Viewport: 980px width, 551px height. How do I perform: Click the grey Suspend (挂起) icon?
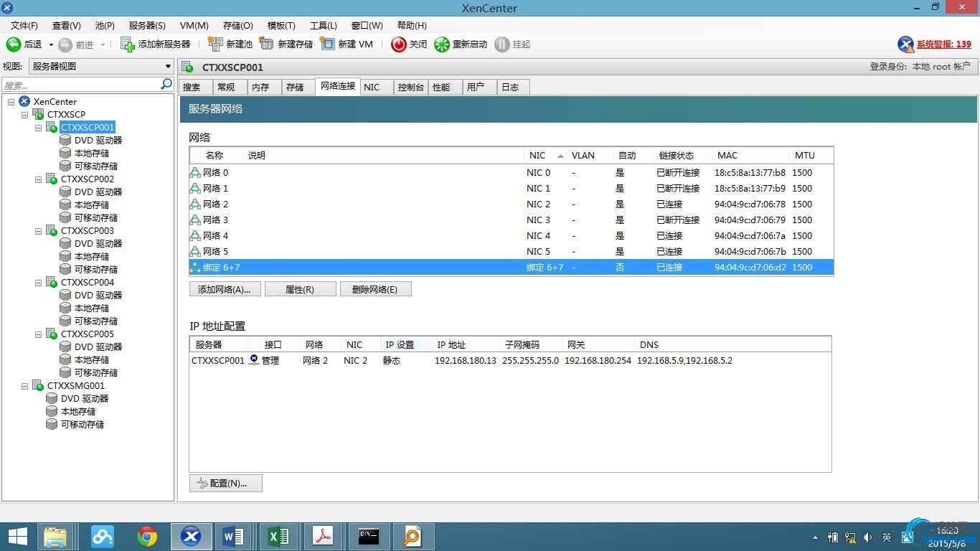[x=502, y=44]
